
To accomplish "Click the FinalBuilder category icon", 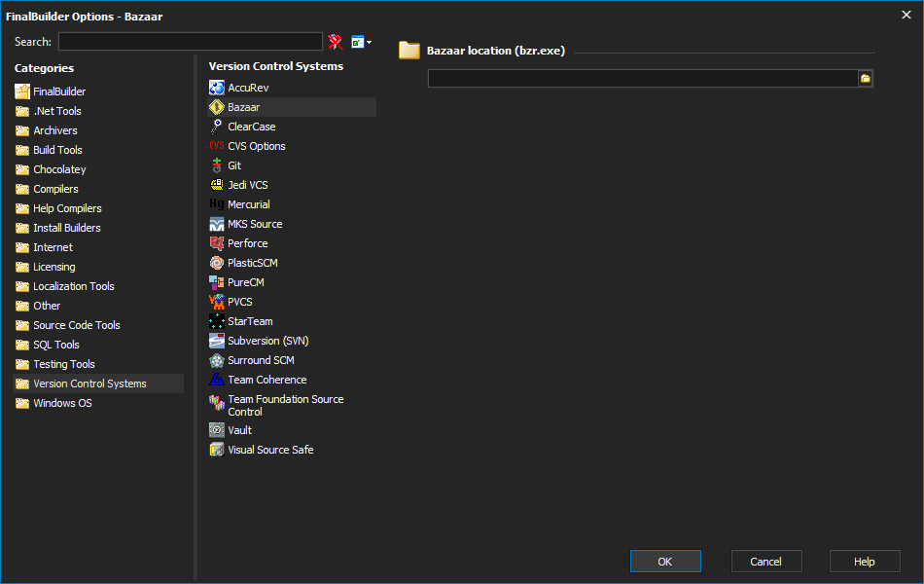I will [x=22, y=91].
